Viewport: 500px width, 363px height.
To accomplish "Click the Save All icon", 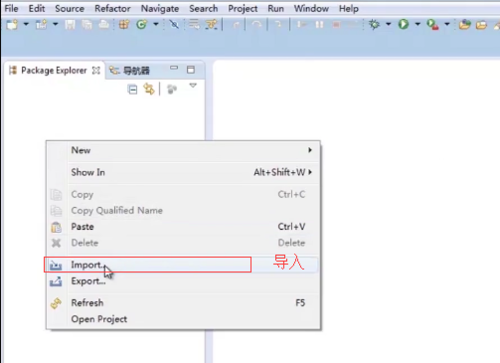I will pyautogui.click(x=87, y=25).
